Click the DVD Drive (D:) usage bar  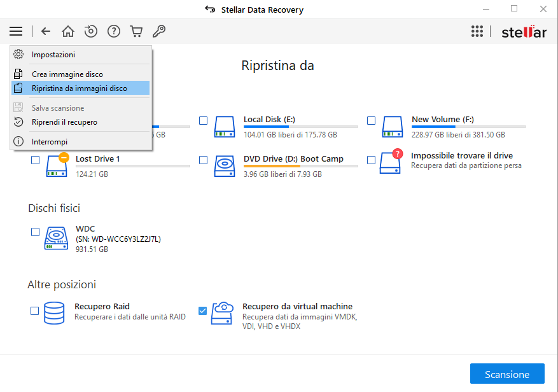(300, 166)
